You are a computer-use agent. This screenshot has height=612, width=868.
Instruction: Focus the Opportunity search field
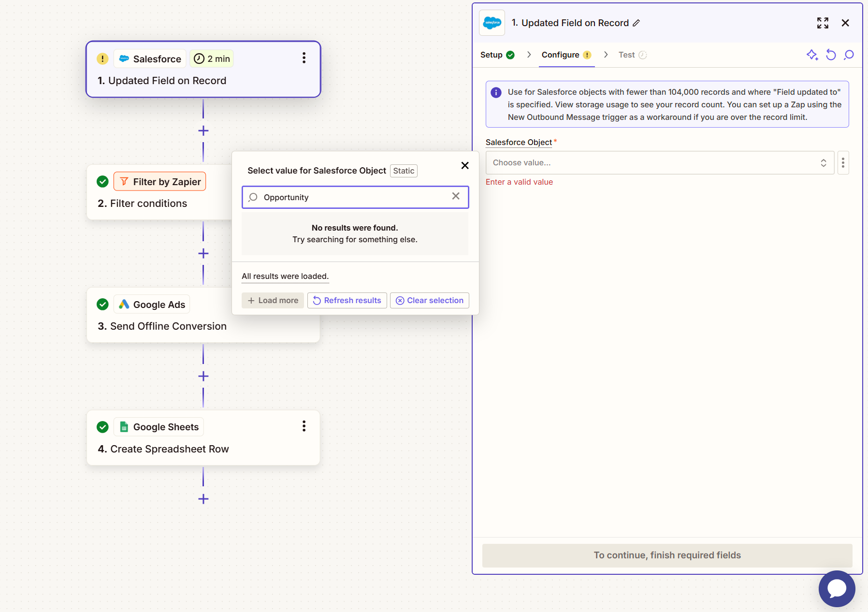355,197
